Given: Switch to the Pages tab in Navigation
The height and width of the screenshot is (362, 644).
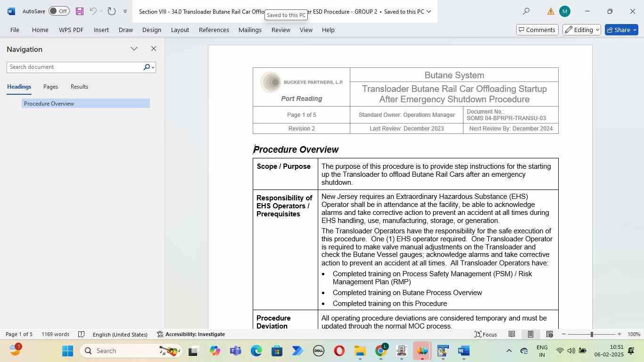Looking at the screenshot, I should click(x=50, y=87).
